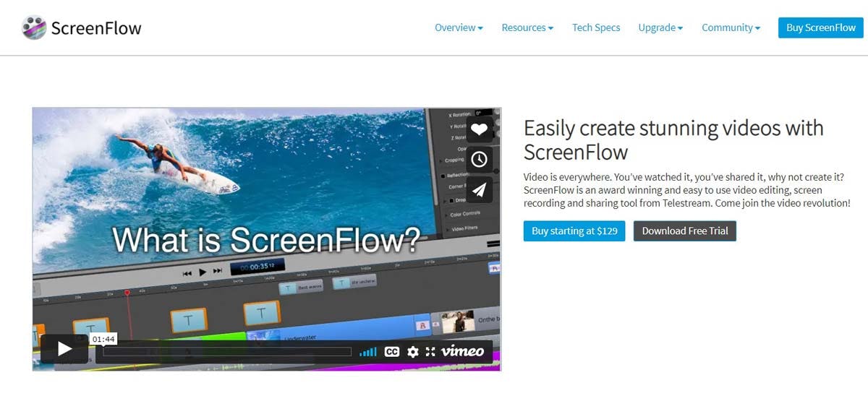
Task: Click Buy starting at $129 button
Action: 574,231
